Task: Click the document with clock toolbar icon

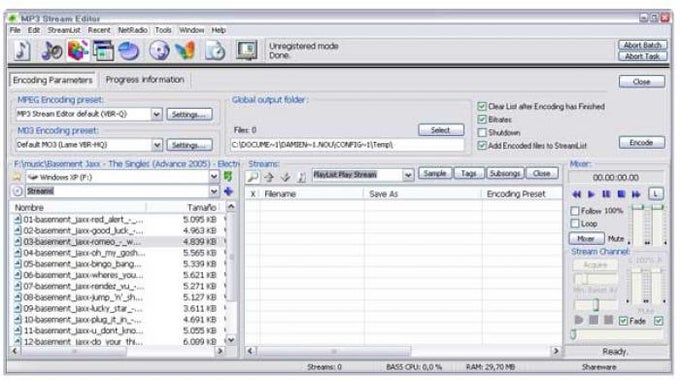Action: pyautogui.click(x=215, y=50)
